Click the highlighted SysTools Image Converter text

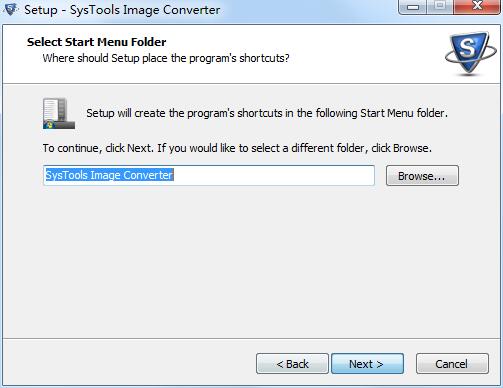[109, 175]
